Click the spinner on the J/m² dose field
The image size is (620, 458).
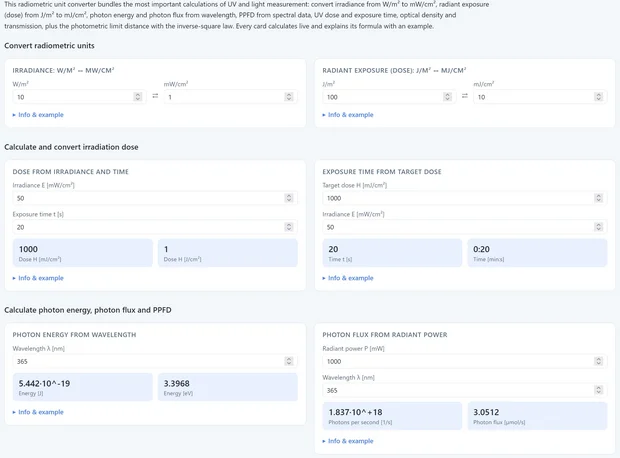(x=447, y=97)
